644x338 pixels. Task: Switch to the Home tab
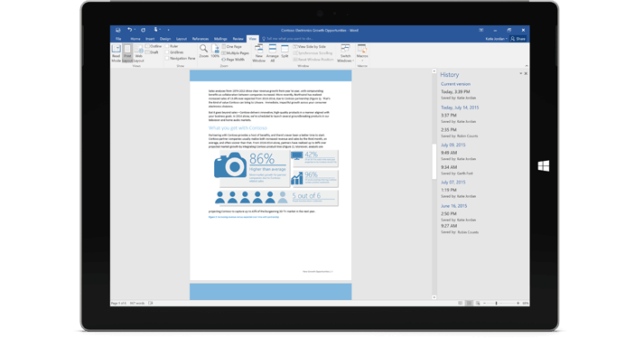[135, 39]
